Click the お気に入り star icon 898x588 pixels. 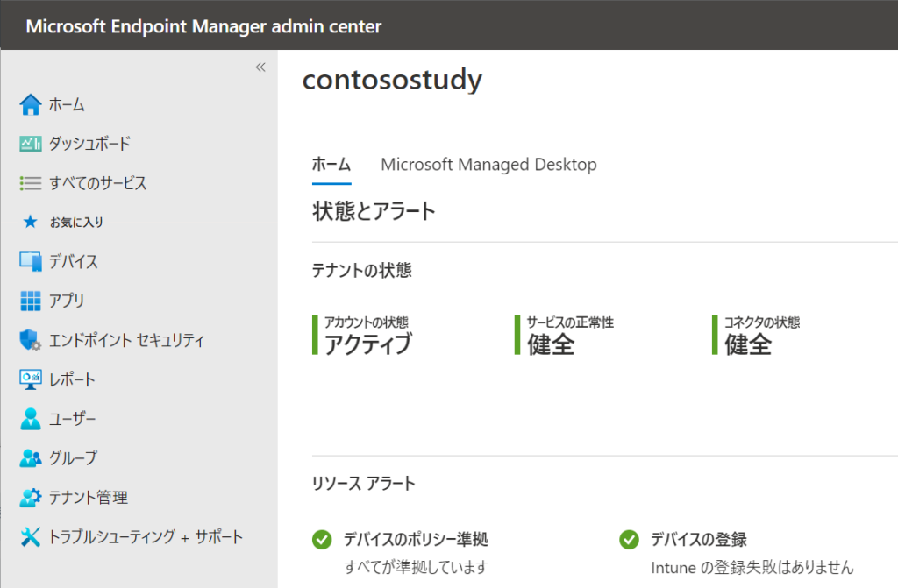point(31,222)
